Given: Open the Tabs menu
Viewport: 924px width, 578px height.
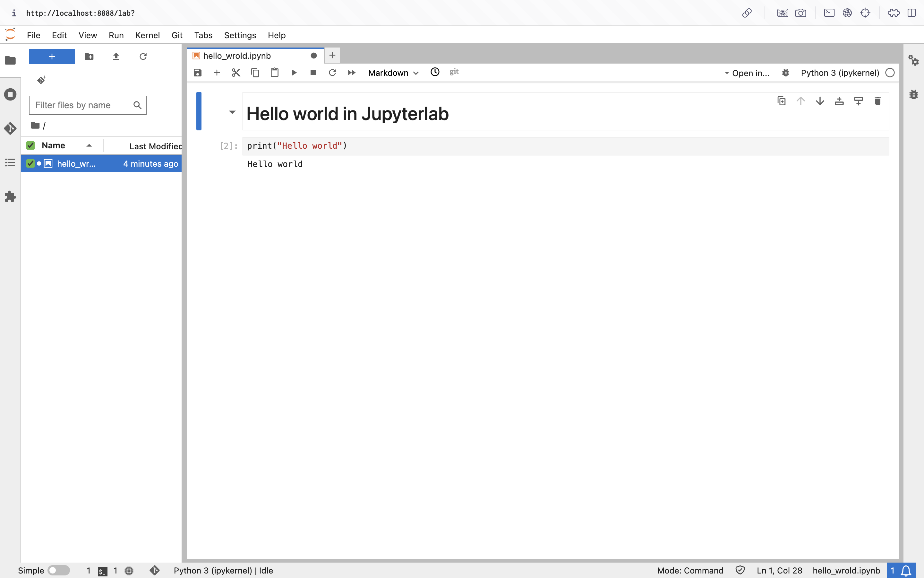Looking at the screenshot, I should pos(203,35).
